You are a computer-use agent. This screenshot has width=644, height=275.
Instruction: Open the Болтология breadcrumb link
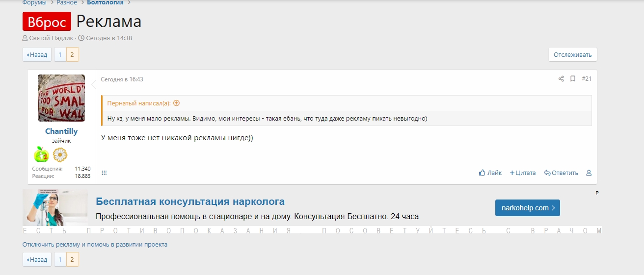coord(105,2)
